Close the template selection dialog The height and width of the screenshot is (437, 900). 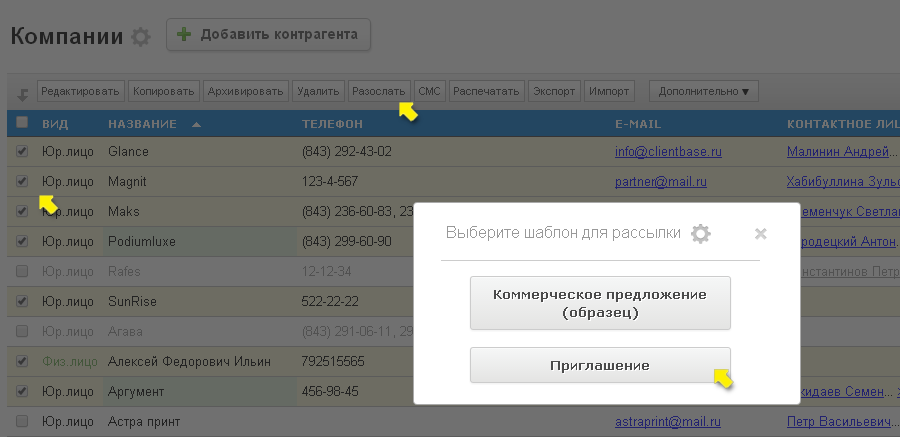(x=760, y=234)
